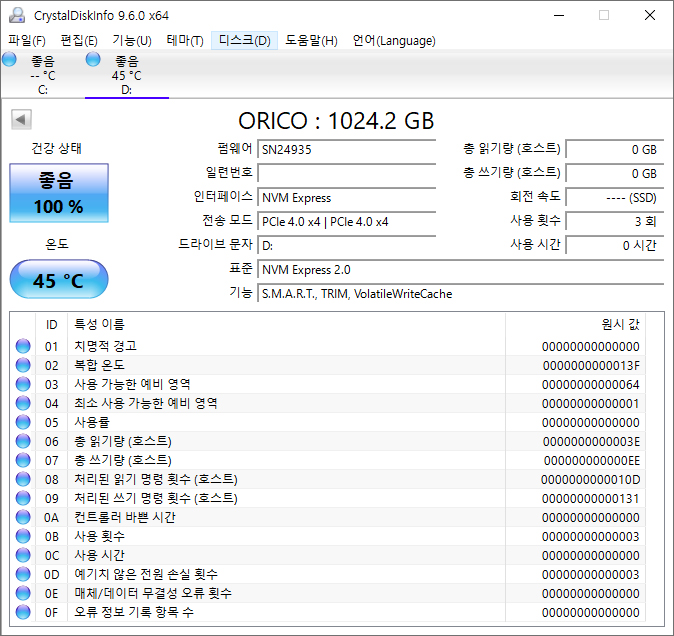
Task: Select the D: drive 45 °C tab
Action: [x=126, y=74]
